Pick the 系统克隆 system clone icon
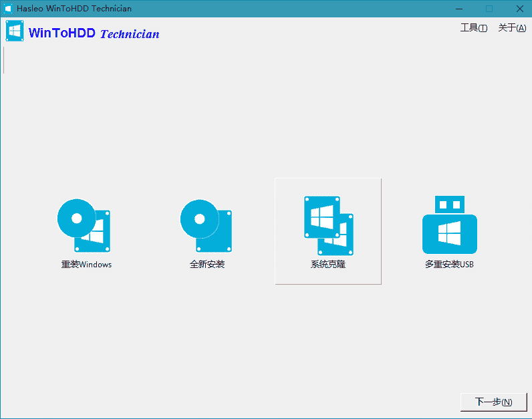532x419 pixels. (328, 226)
